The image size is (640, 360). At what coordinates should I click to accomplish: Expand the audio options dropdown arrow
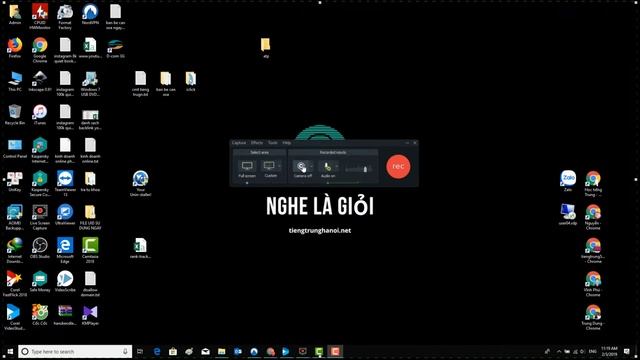pyautogui.click(x=337, y=166)
